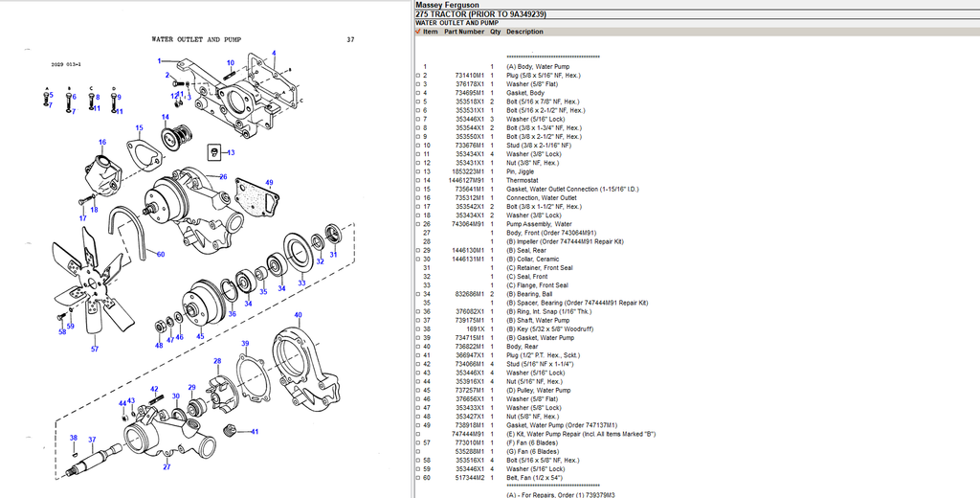Select callout 60 beside the fan belt
This screenshot has height=498, width=980.
point(161,255)
